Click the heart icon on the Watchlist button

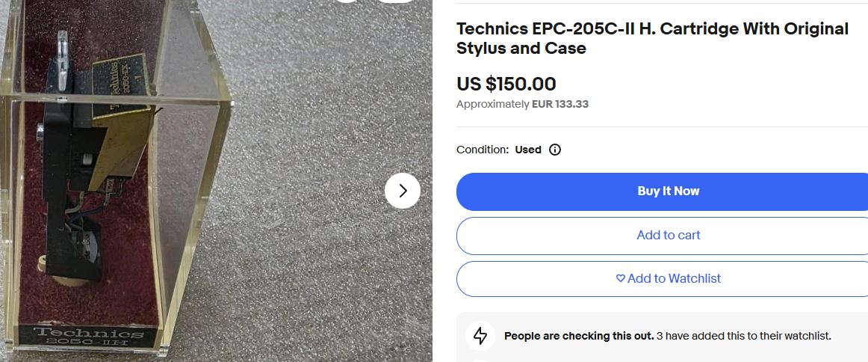coord(620,278)
